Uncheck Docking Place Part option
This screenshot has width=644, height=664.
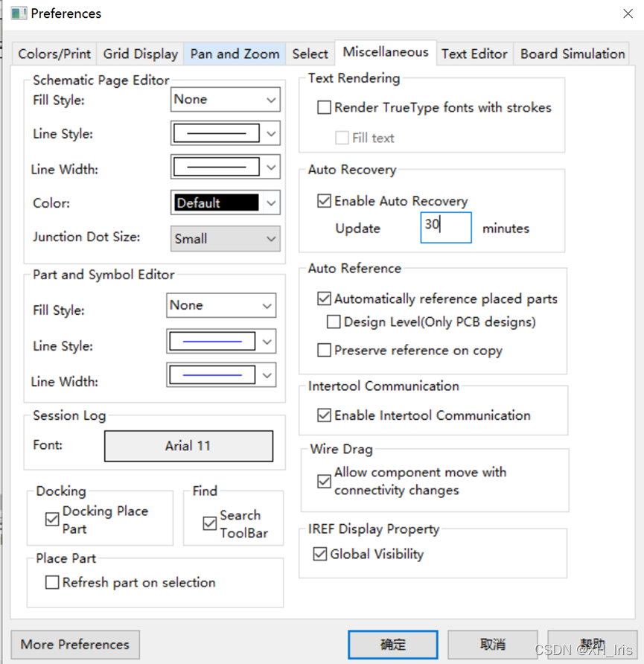[x=52, y=520]
